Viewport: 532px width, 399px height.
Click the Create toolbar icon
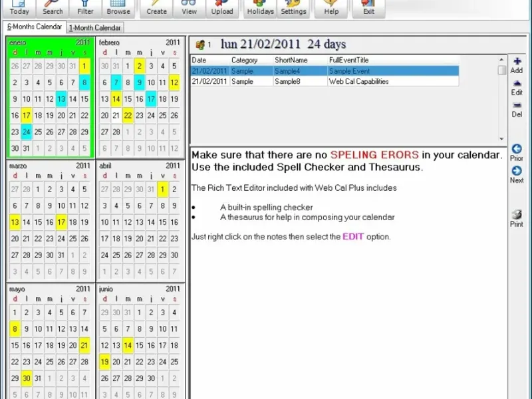pos(156,8)
